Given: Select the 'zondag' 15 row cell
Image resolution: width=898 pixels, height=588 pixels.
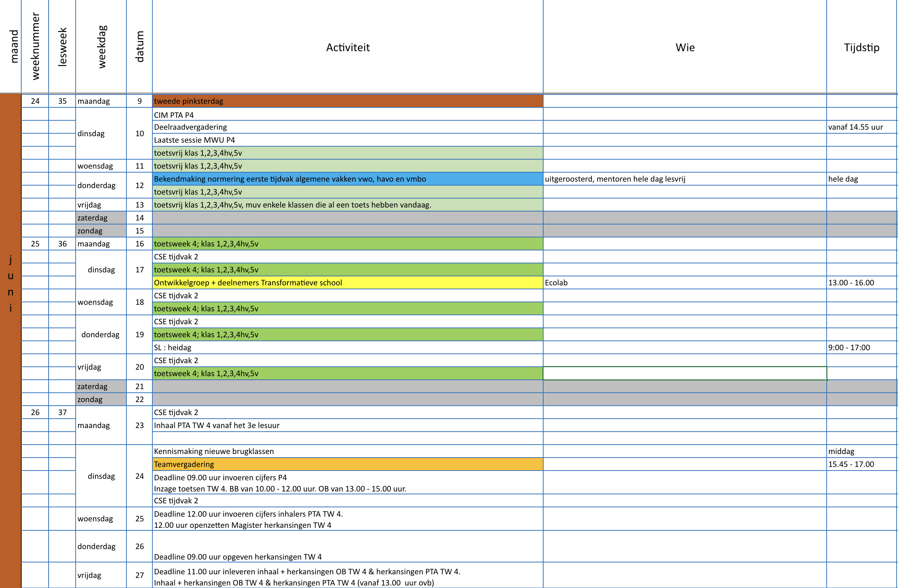Looking at the screenshot, I should click(x=101, y=231).
